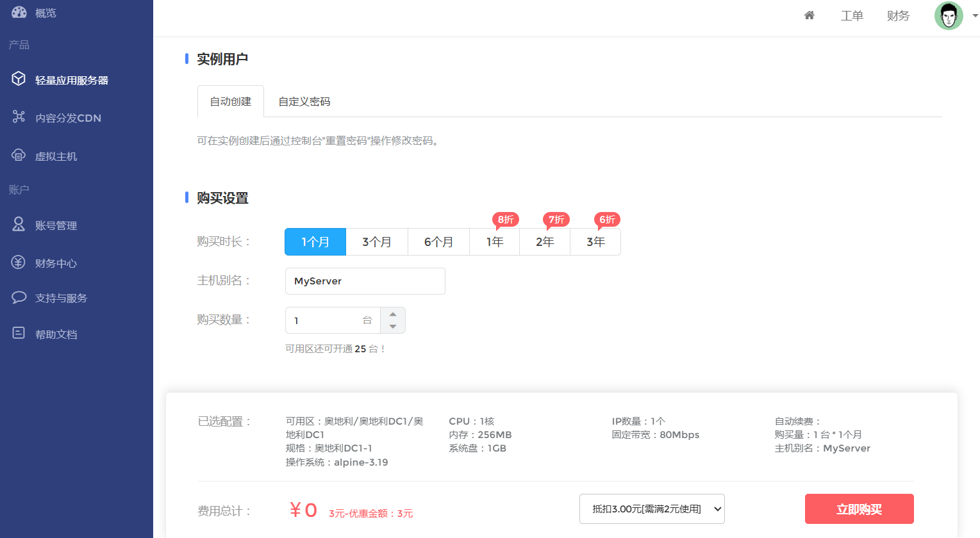Open the 抵扣3.00元 coupon dropdown
This screenshot has height=538, width=980.
click(652, 509)
